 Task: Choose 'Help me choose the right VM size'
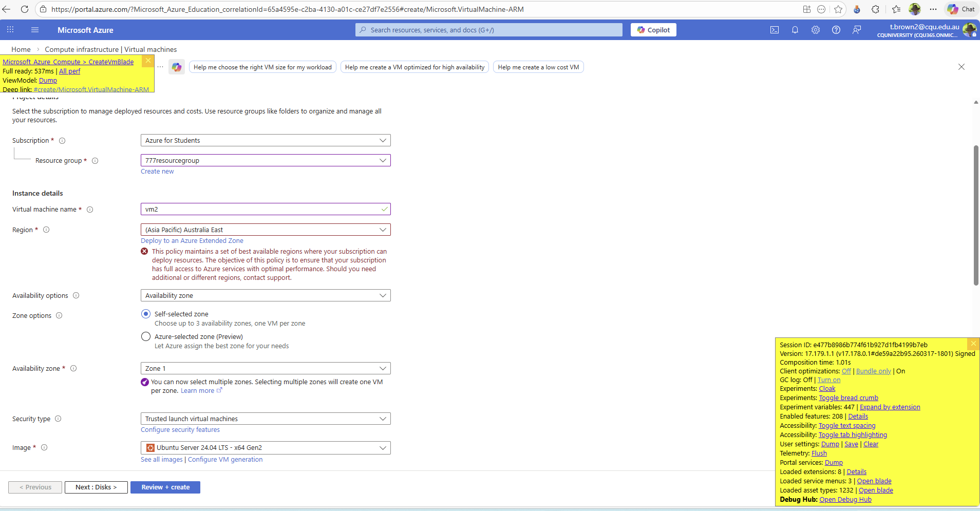coord(262,67)
